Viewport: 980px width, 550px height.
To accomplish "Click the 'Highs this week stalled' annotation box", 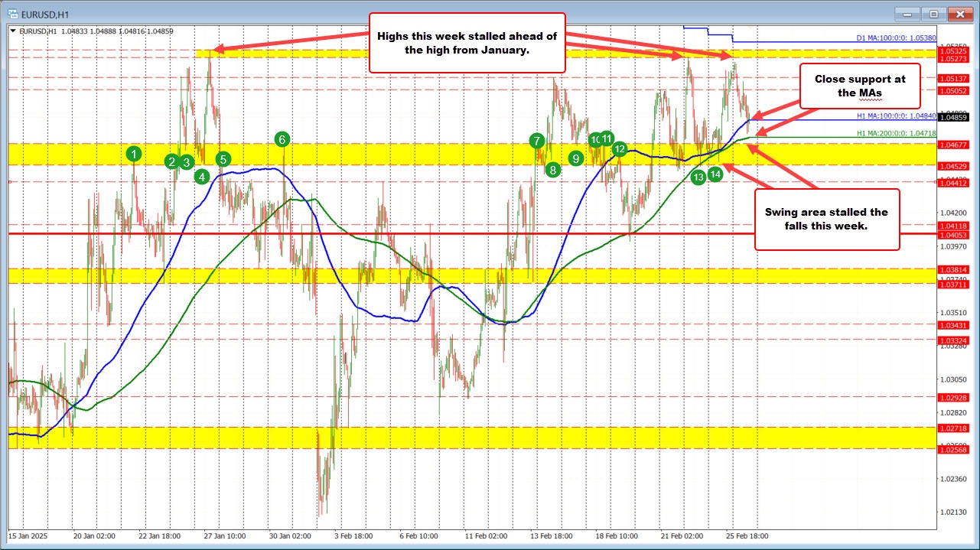I will [467, 43].
